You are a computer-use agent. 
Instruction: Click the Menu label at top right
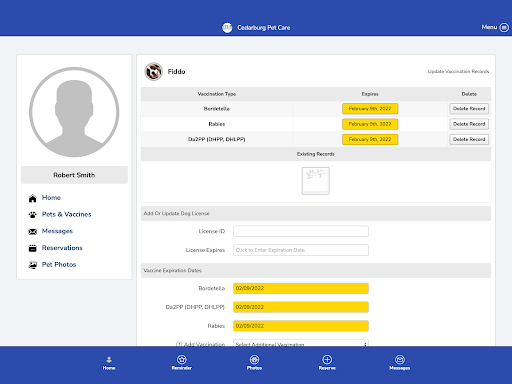tap(489, 27)
